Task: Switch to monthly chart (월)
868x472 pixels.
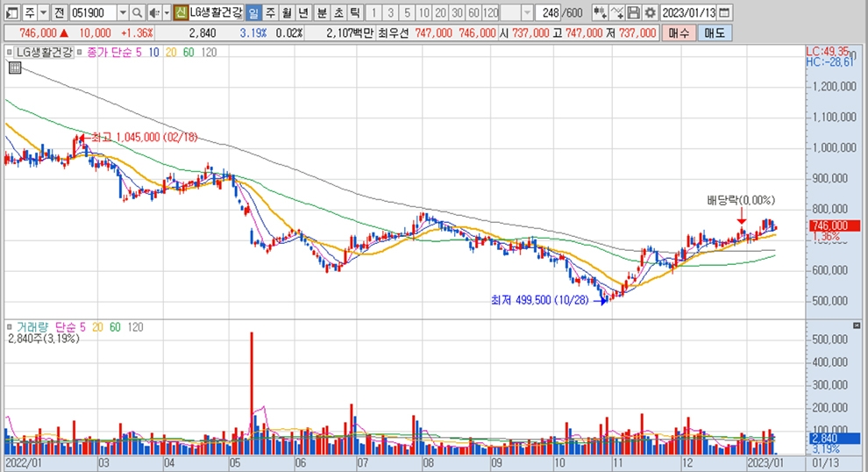Action: coord(287,12)
